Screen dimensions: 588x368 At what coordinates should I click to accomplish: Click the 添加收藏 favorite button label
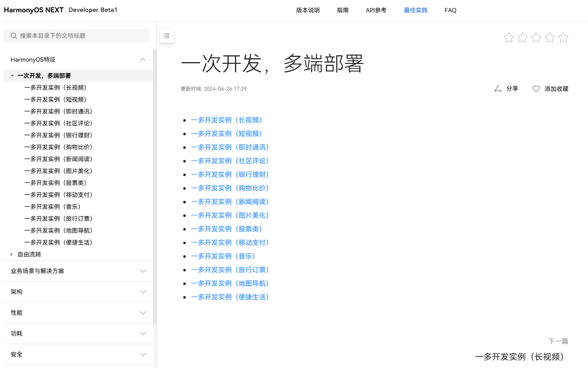pyautogui.click(x=557, y=89)
